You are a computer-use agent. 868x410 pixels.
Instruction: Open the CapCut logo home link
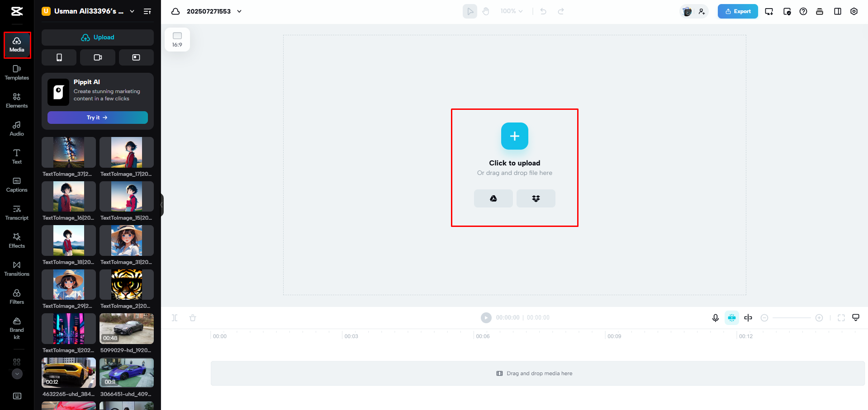17,11
